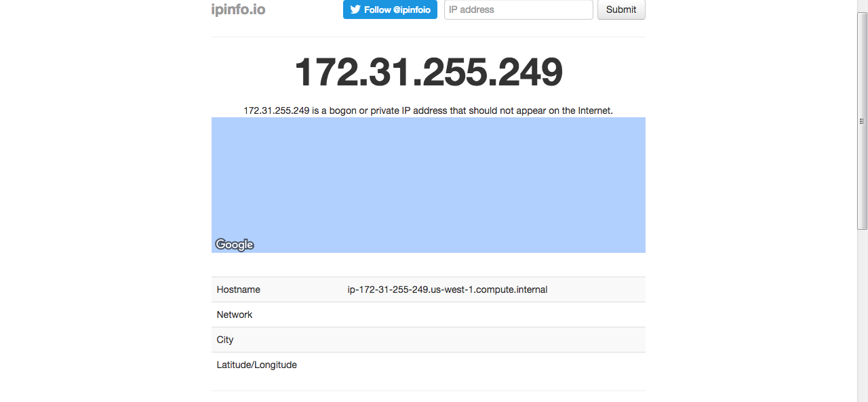The width and height of the screenshot is (868, 402).
Task: Focus the IP address input field
Action: click(x=519, y=9)
